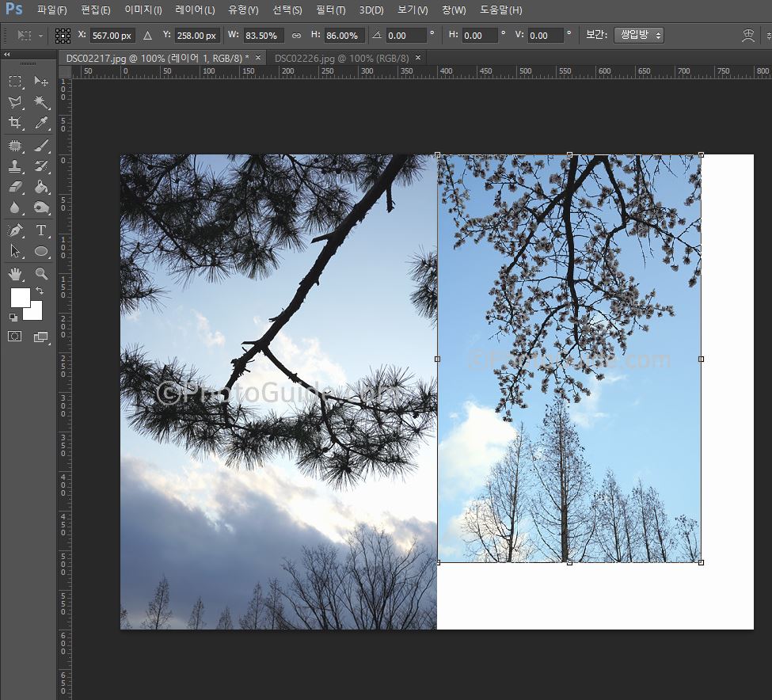Reset default foreground and background colors
772x700 pixels.
13,318
